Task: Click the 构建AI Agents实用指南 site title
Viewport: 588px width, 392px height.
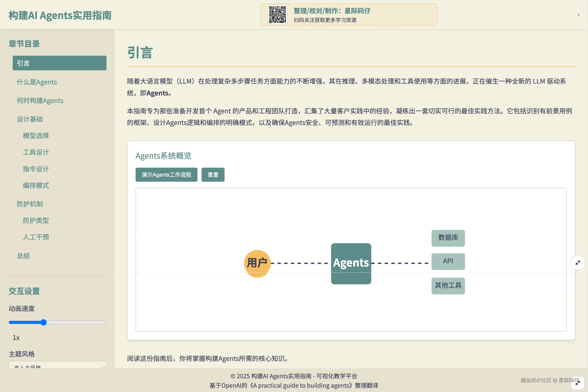Action: point(60,15)
